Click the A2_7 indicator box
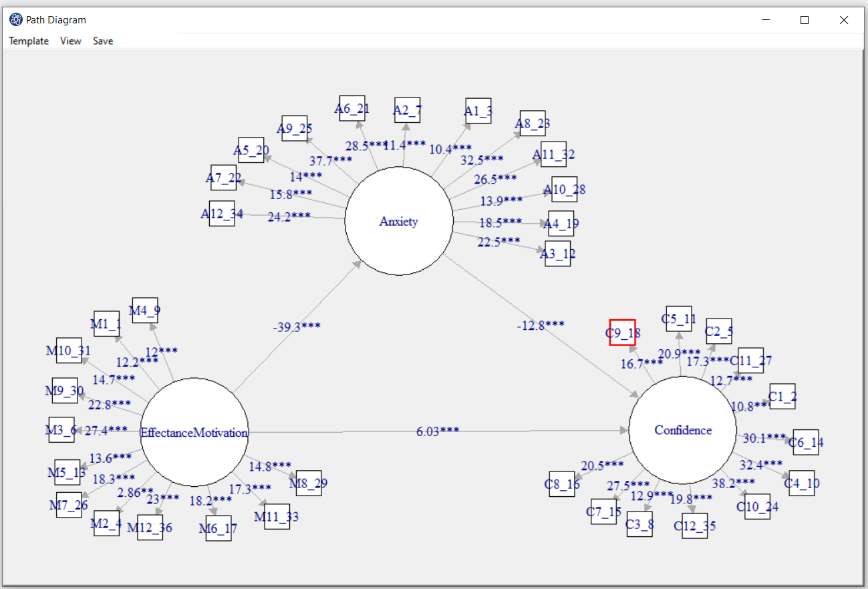The width and height of the screenshot is (868, 589). click(x=407, y=110)
